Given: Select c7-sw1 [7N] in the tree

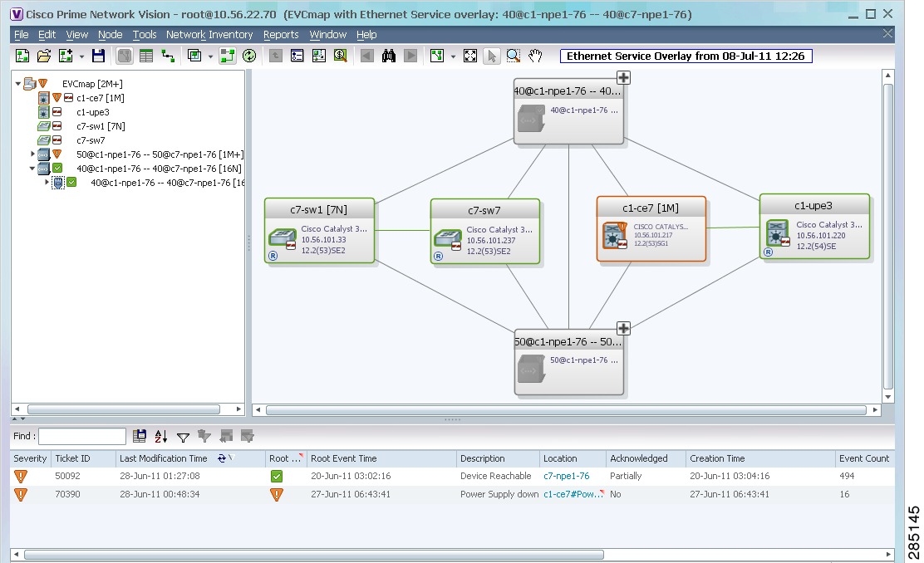Looking at the screenshot, I should [x=101, y=126].
